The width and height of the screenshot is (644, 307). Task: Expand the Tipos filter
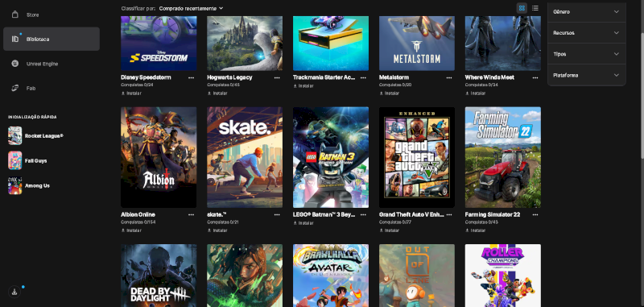587,54
